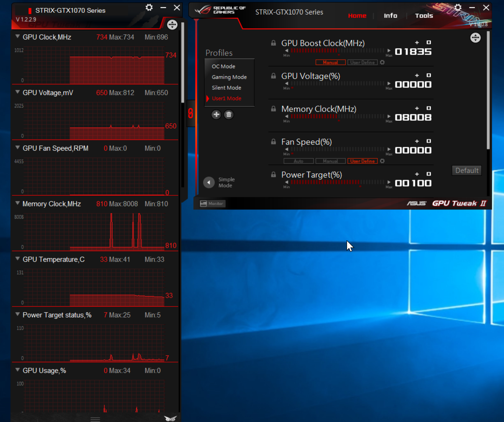Click the lock icon beside GPU Voltage(%)
504x422 pixels.
[273, 76]
